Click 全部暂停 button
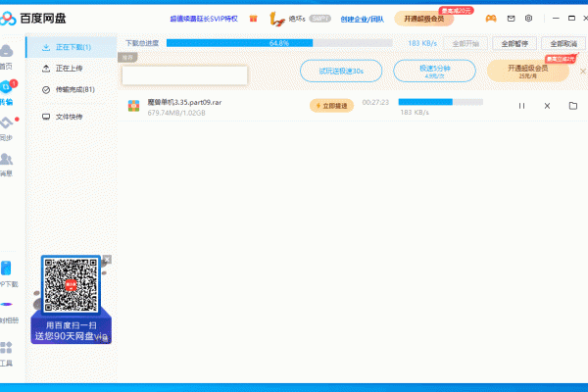The height and width of the screenshot is (392, 588). [x=514, y=43]
